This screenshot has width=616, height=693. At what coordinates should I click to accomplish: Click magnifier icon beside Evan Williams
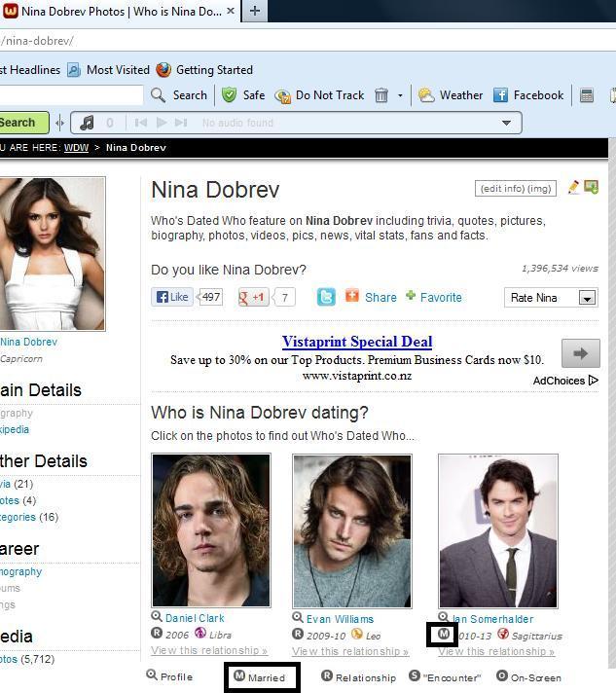point(298,617)
